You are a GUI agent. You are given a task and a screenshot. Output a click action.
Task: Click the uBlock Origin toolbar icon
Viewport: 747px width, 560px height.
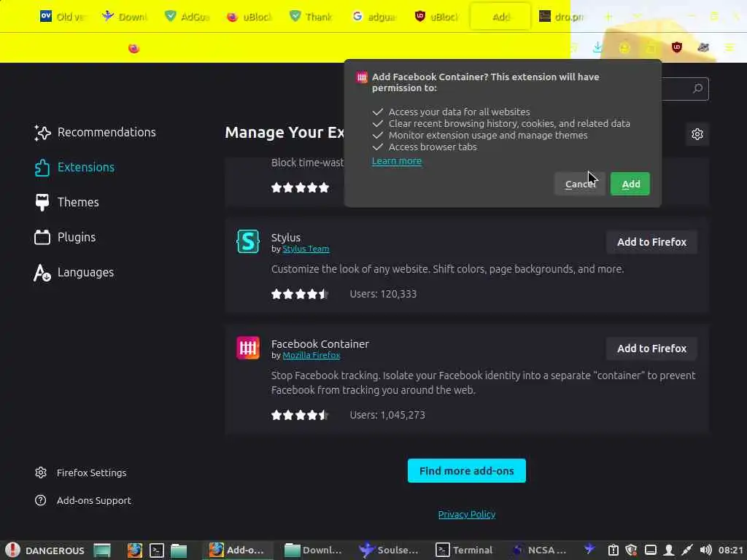676,47
